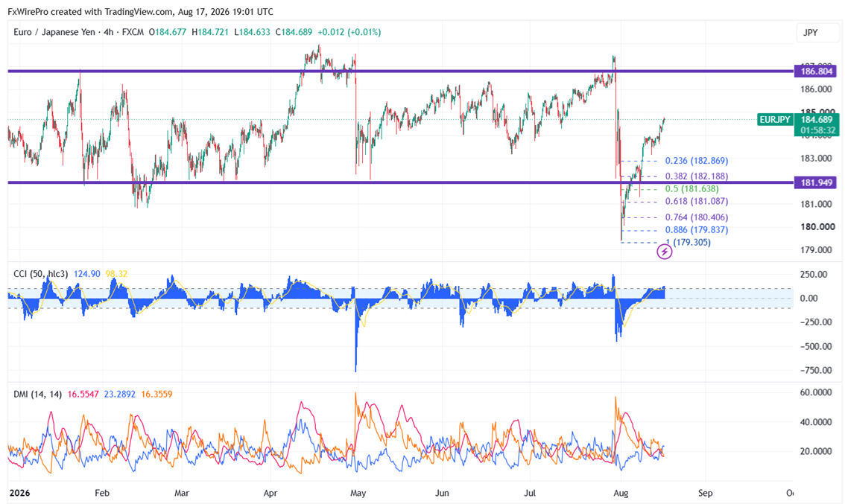Click the 179.000 price axis label
This screenshot has height=504, width=845.
[817, 250]
